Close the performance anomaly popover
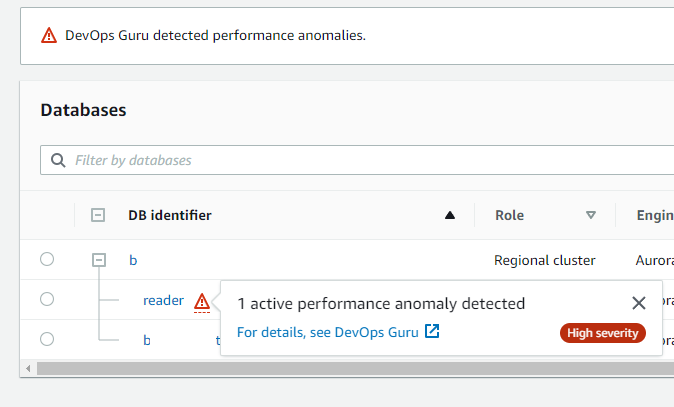This screenshot has height=407, width=674. click(x=639, y=303)
